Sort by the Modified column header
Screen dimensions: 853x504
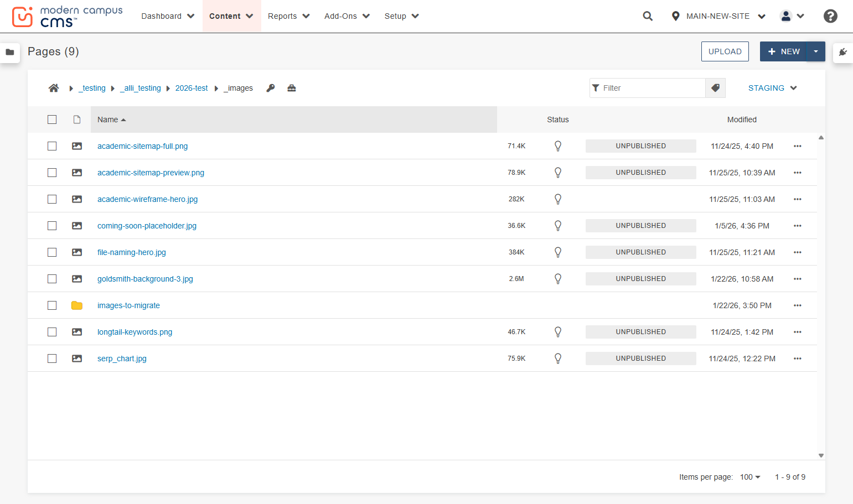pos(742,119)
